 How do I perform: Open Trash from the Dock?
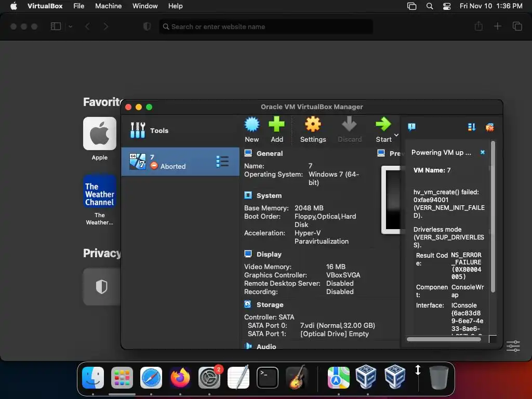point(439,378)
